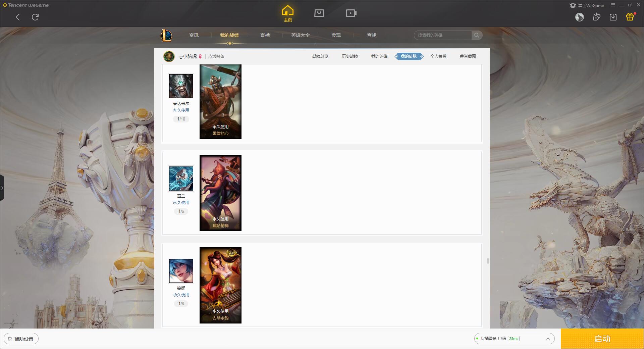Switch to the 查找 tab
Image resolution: width=644 pixels, height=349 pixels.
372,35
